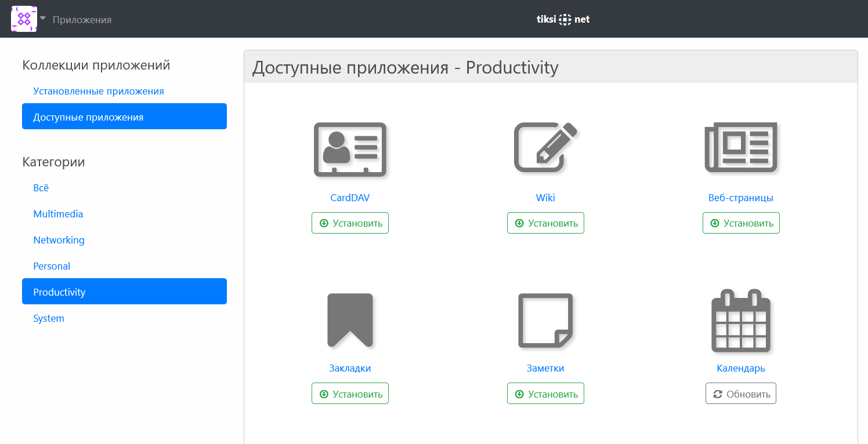The width and height of the screenshot is (868, 444).
Task: Switch to the Networking category
Action: [x=59, y=240]
